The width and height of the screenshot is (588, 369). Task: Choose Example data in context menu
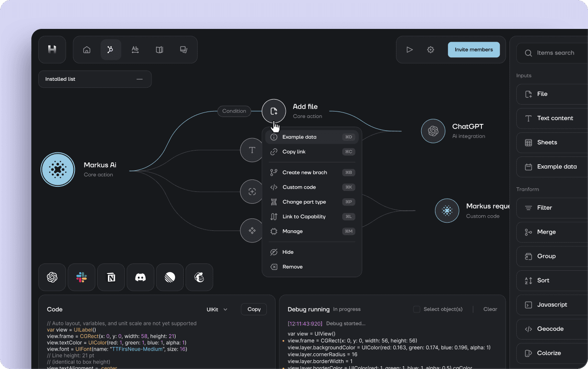point(312,137)
